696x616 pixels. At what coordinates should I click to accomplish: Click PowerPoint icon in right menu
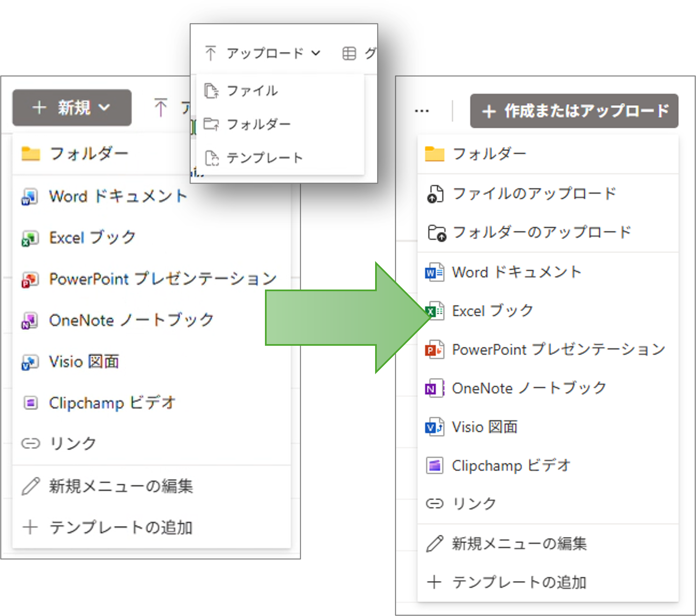[x=434, y=350]
